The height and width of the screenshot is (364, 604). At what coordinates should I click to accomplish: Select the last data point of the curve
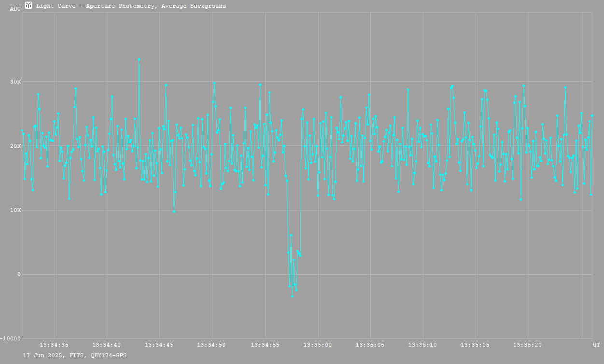[592, 116]
